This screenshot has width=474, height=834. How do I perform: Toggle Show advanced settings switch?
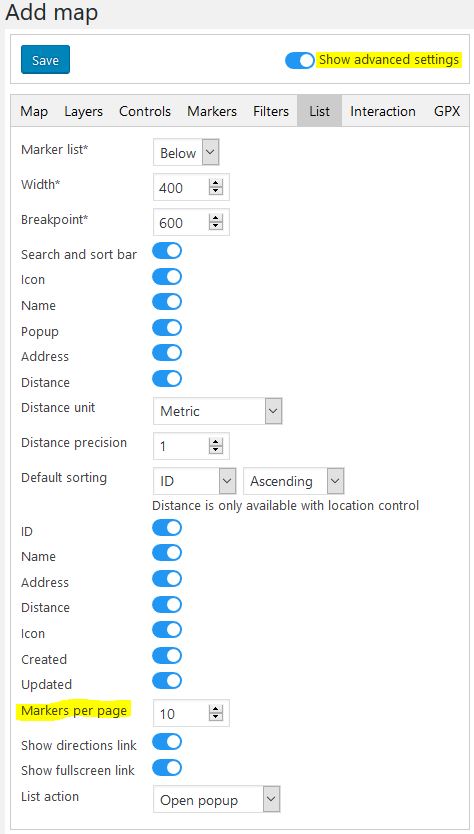300,60
